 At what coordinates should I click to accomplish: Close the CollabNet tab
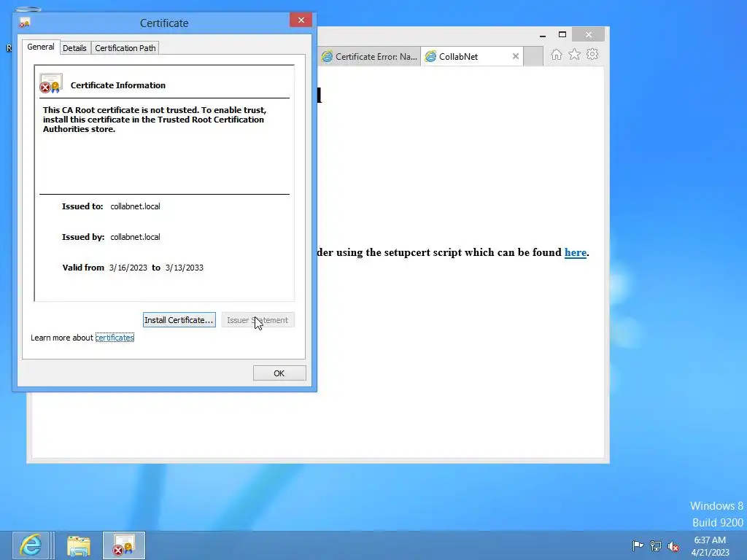516,56
